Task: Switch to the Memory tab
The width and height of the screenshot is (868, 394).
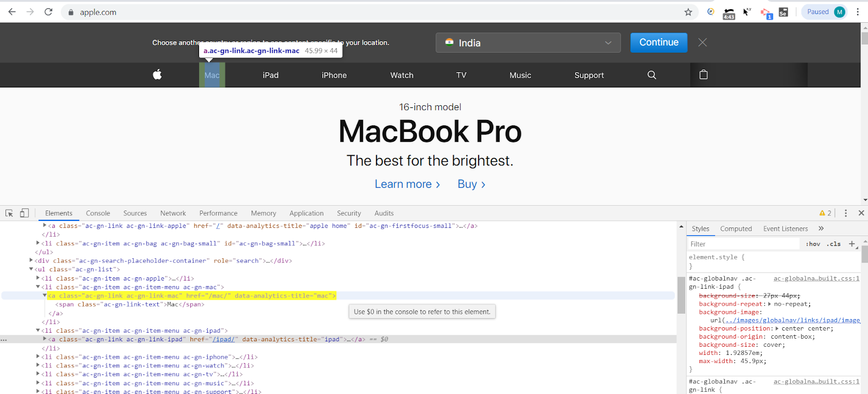Action: tap(264, 213)
